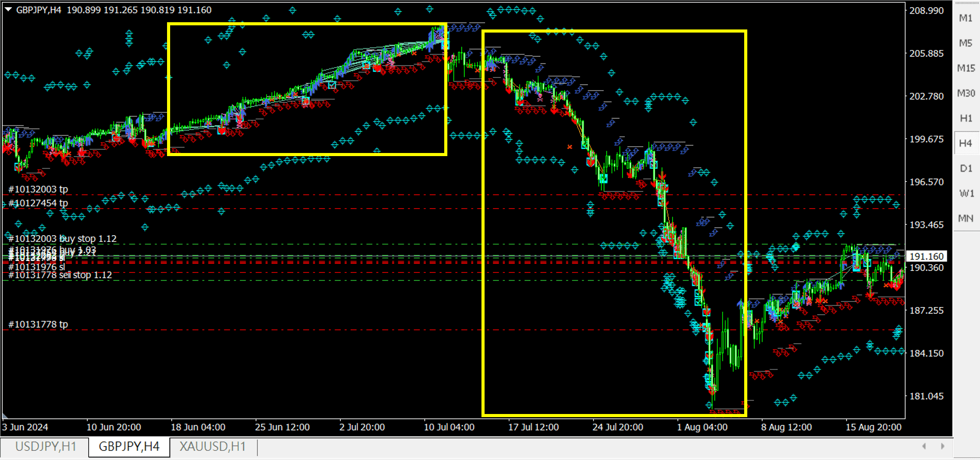
Task: Choose the W1 weekly timeframe
Action: coord(965,193)
